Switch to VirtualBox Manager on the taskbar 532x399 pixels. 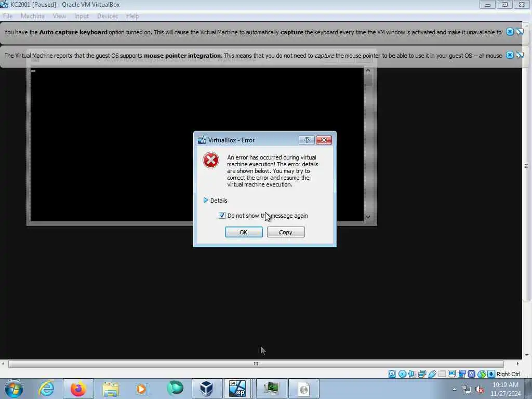tap(206, 389)
